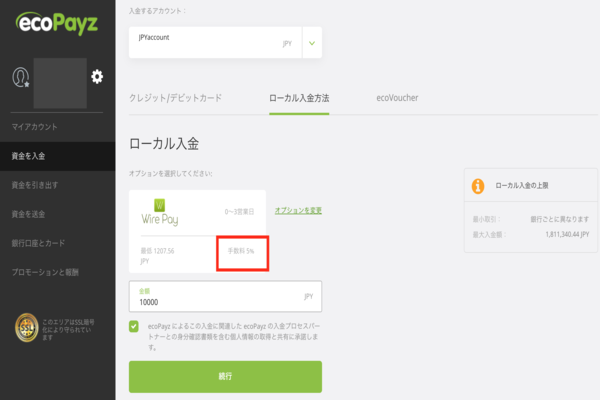Click the 銀行ごとに異なります text
Viewport: 600px width, 400px height.
pyautogui.click(x=559, y=219)
